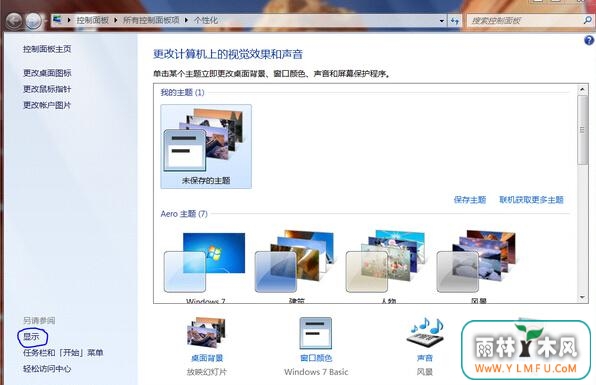Open the 窗口颜色 window color icon
The width and height of the screenshot is (596, 385).
(315, 333)
